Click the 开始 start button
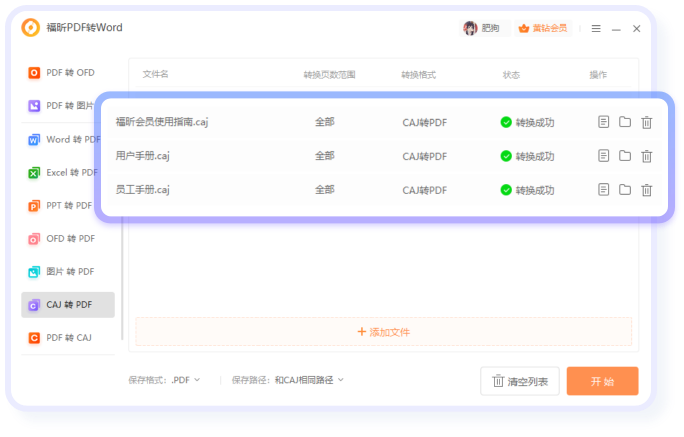Screen dimensions: 684x437 pos(602,381)
